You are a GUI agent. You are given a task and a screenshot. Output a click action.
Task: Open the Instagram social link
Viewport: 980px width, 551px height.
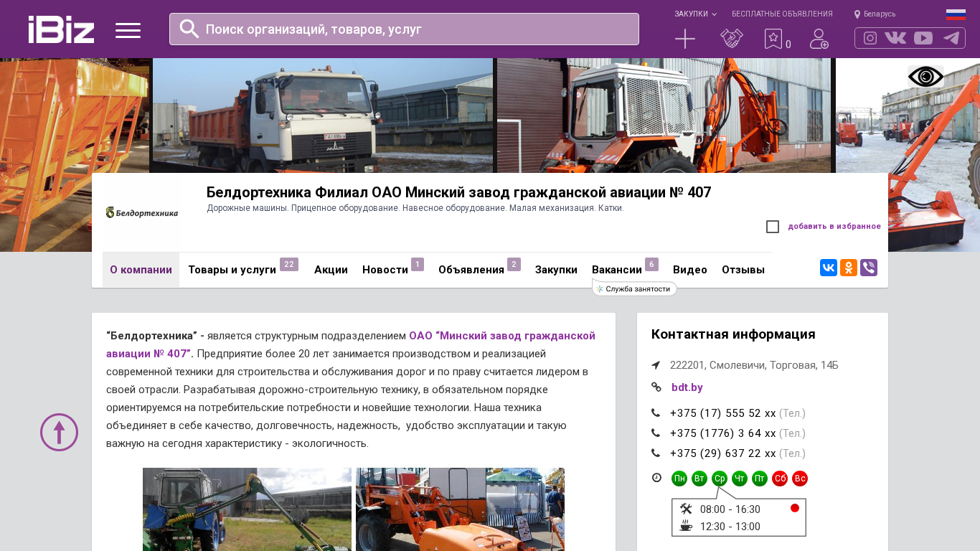pyautogui.click(x=870, y=38)
